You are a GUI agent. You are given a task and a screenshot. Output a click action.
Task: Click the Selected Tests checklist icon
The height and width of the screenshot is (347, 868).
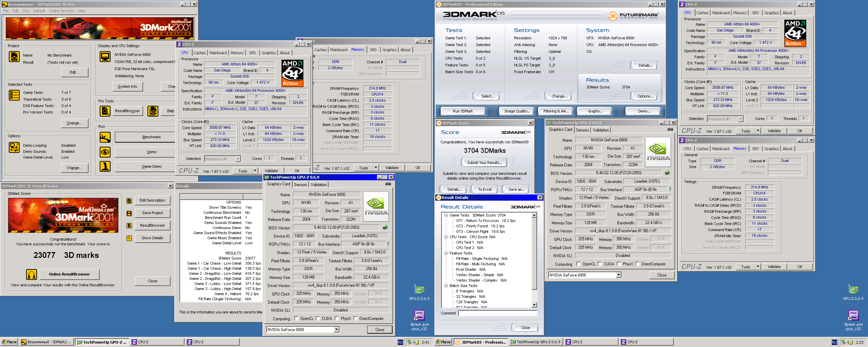click(14, 96)
